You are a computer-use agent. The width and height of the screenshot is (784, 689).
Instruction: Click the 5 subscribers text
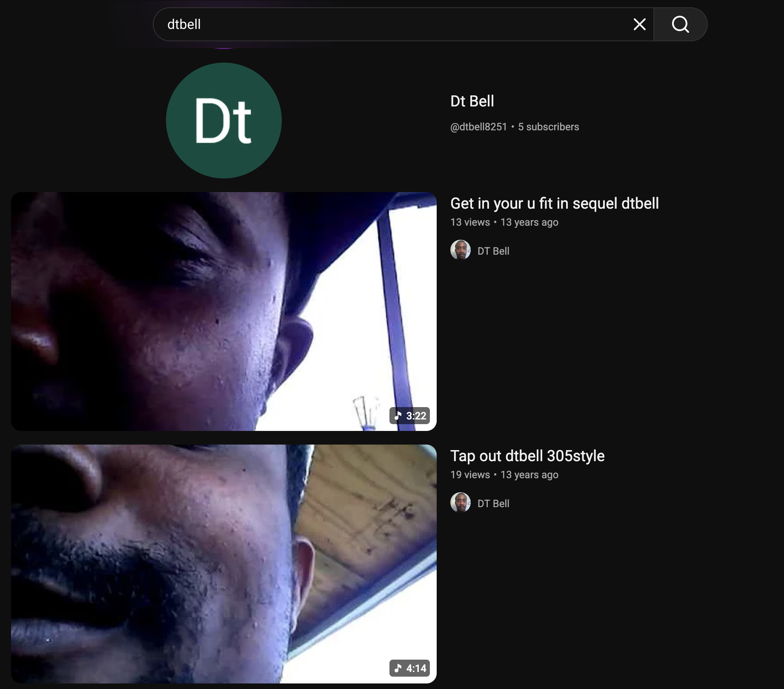[x=549, y=127]
